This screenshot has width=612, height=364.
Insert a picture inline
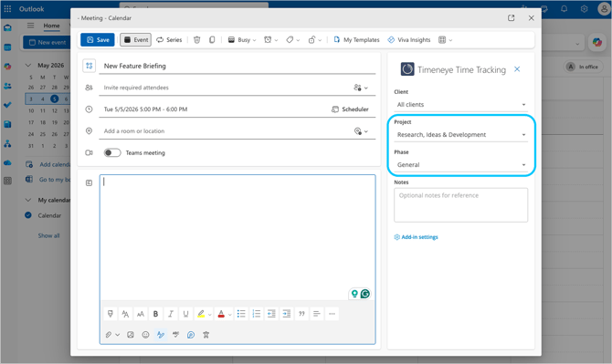click(x=131, y=335)
